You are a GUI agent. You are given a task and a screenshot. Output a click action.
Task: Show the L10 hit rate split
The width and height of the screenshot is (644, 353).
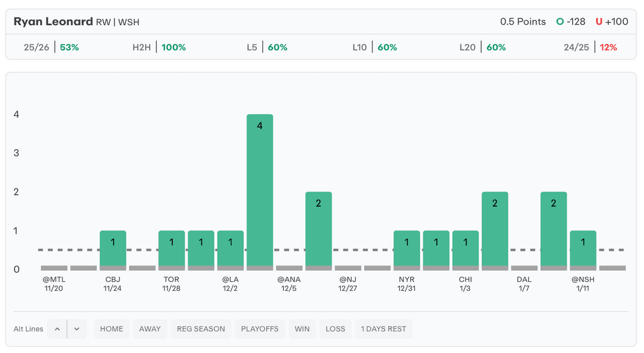pyautogui.click(x=374, y=47)
